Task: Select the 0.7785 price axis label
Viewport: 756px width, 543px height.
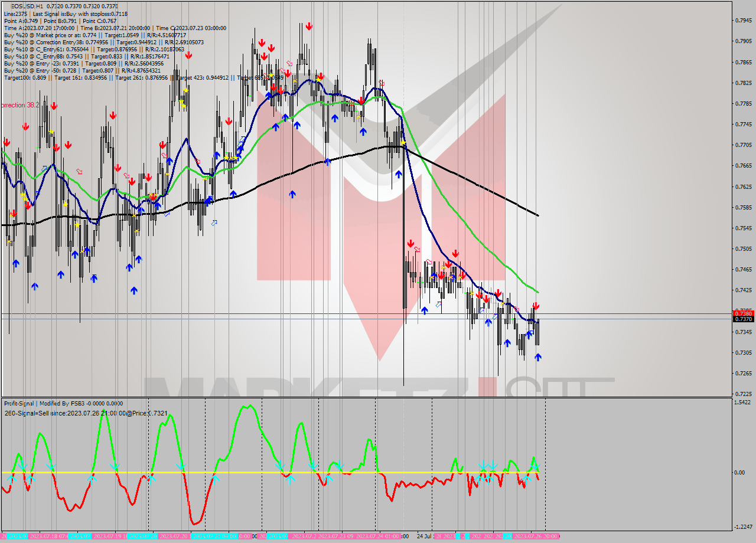Action: tap(744, 104)
